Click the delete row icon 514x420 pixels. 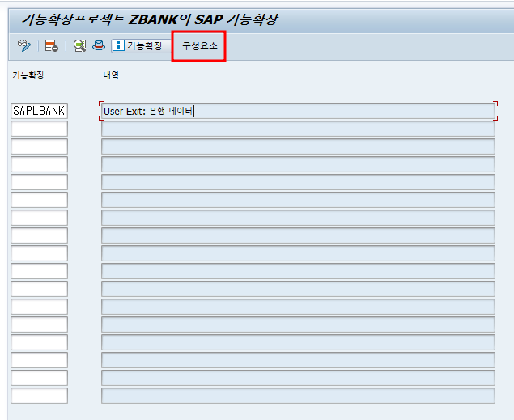(52, 45)
